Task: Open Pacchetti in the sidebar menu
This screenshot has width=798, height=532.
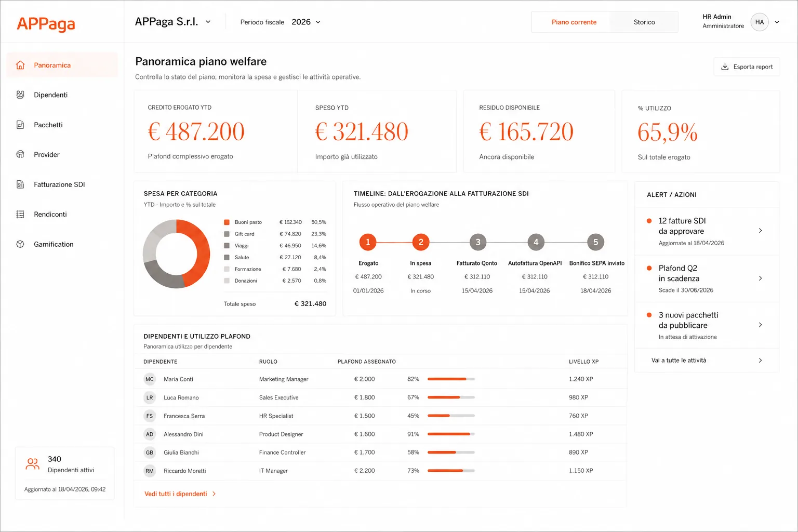Action: 62,125
